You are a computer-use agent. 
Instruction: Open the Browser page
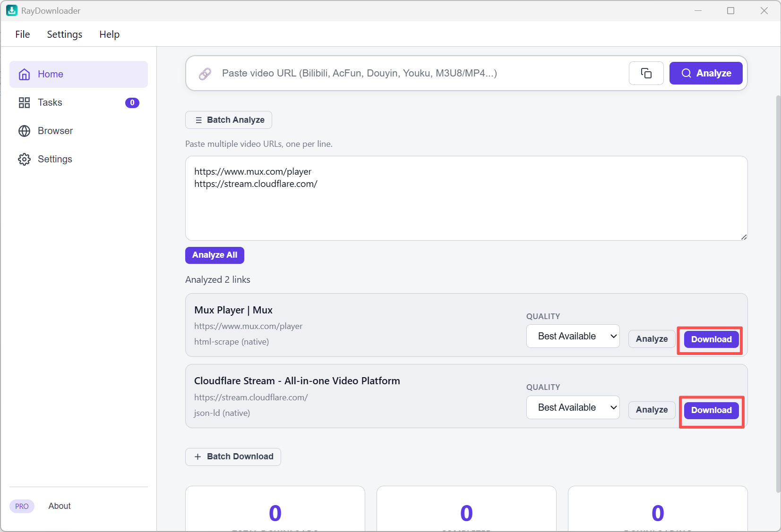78,131
